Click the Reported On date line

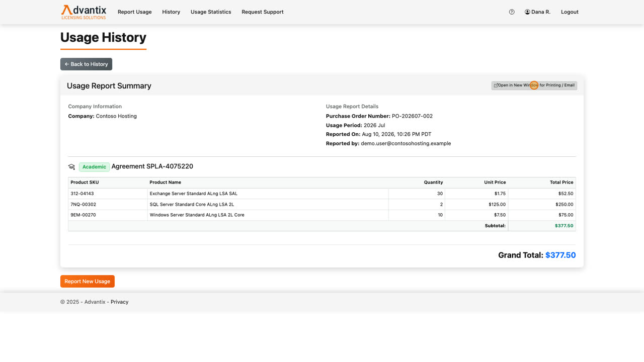(x=378, y=134)
